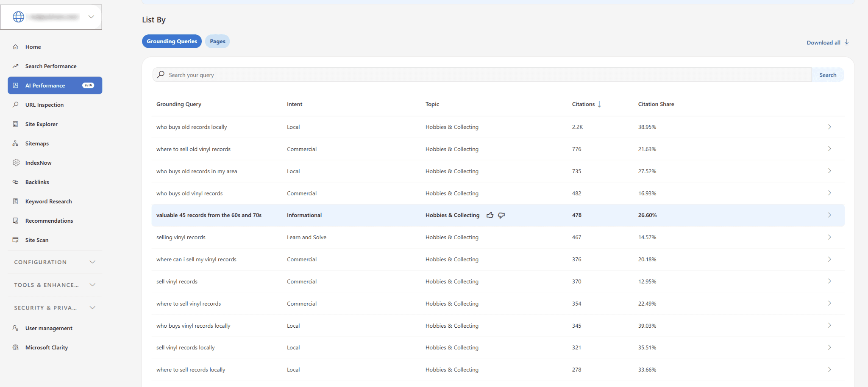Sort by Citations column arrow
The height and width of the screenshot is (387, 868).
(x=599, y=104)
